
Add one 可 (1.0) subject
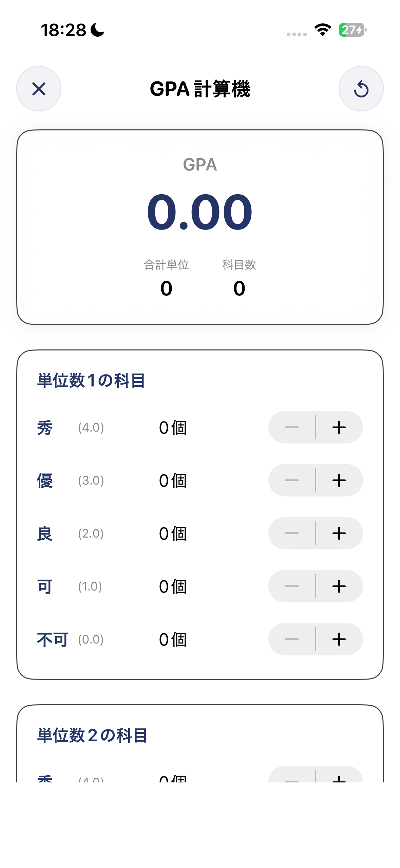pos(339,586)
